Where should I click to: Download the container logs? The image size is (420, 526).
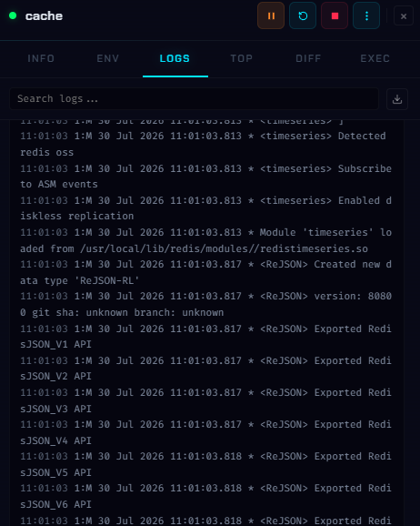(x=397, y=99)
